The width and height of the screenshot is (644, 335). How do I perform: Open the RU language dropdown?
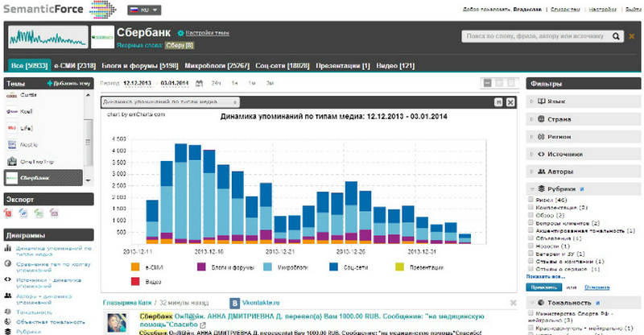tap(144, 10)
